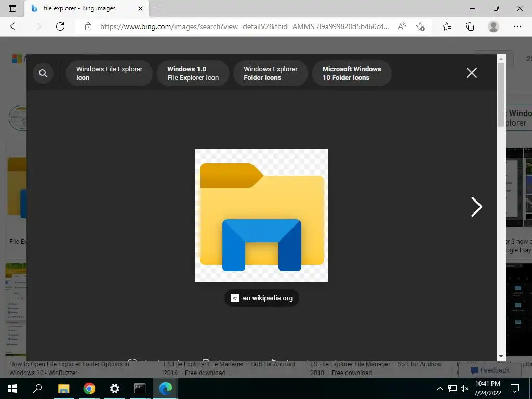Select Windows Explorer Folder Icons suggestion

click(270, 73)
